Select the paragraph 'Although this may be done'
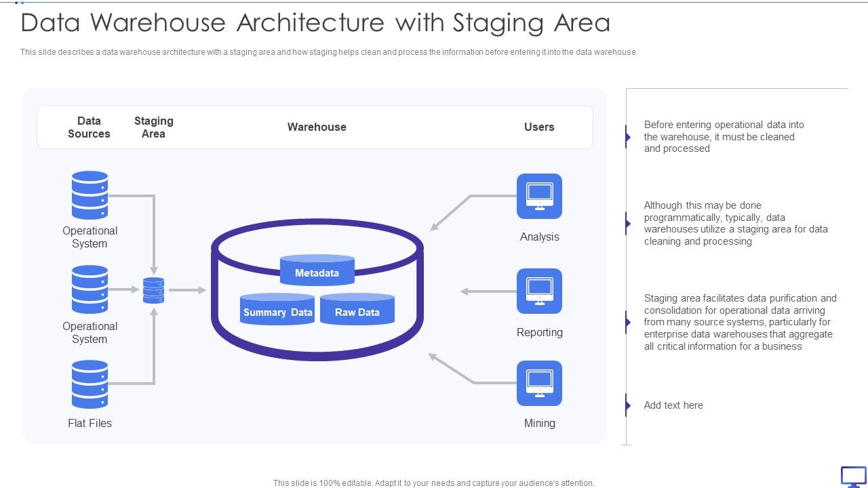 click(736, 223)
